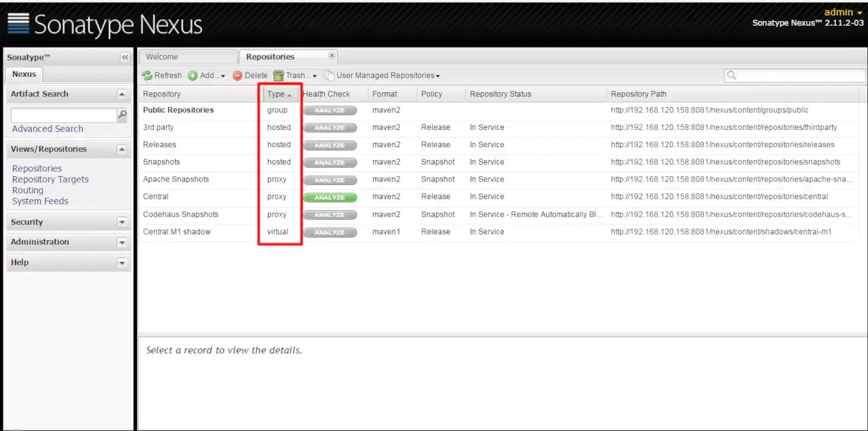Click Analyze button for Codehaus Snapshots

(x=330, y=215)
